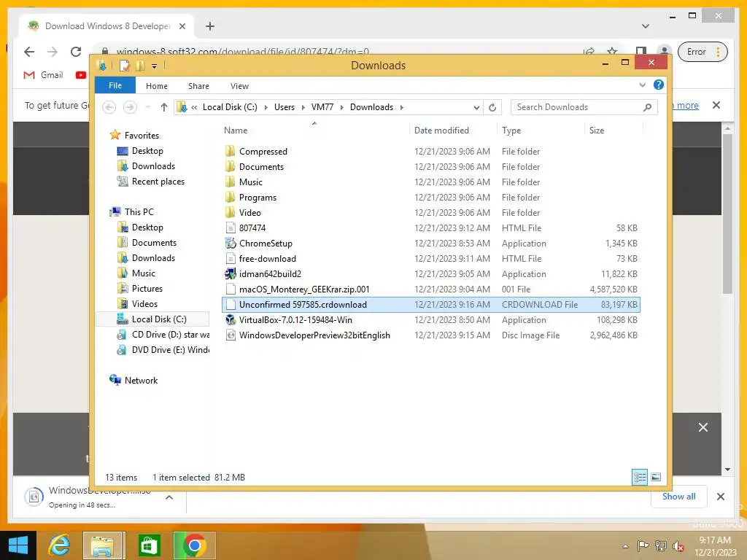Viewport: 747px width, 560px height.
Task: Go up one folder level
Action: (164, 107)
